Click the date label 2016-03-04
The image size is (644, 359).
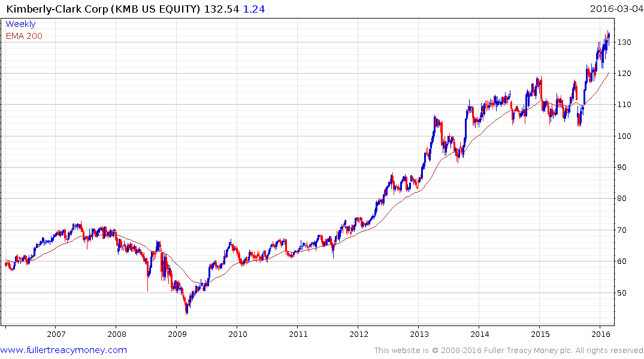coord(616,8)
